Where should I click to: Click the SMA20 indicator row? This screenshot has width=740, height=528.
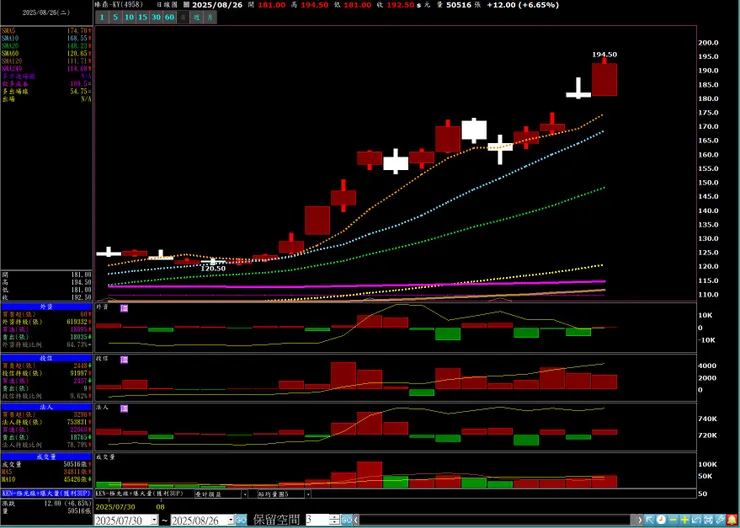tap(46, 46)
